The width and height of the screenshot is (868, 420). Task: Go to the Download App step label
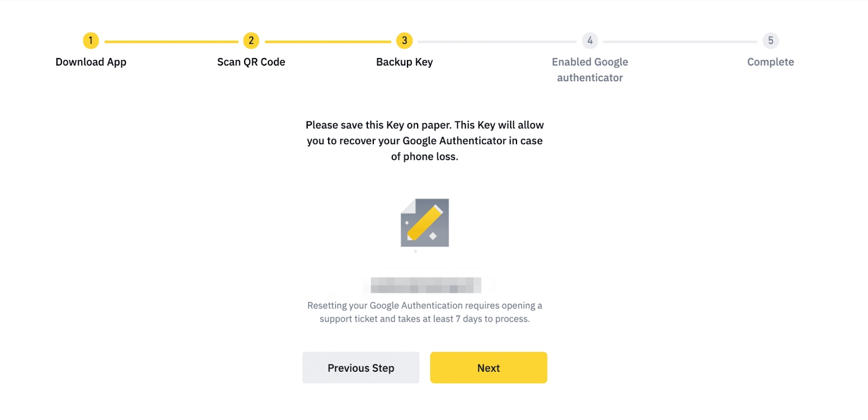(91, 62)
